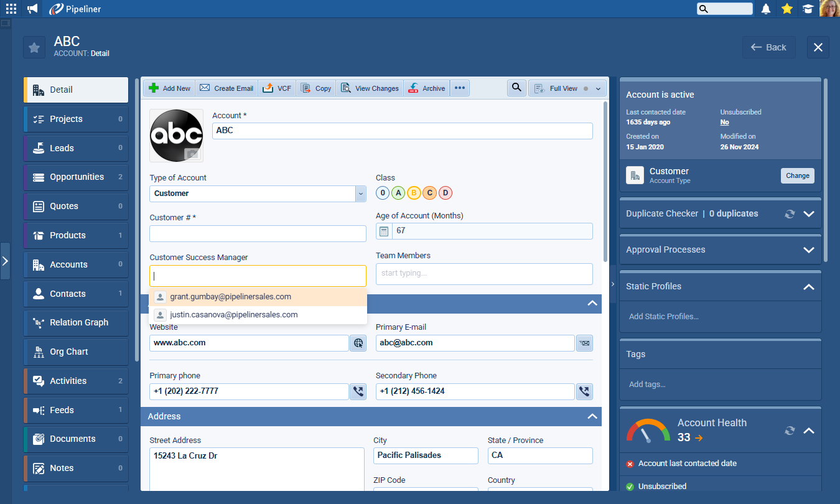Expand the Duplicate Checker panel
This screenshot has height=504, width=840.
tap(809, 214)
